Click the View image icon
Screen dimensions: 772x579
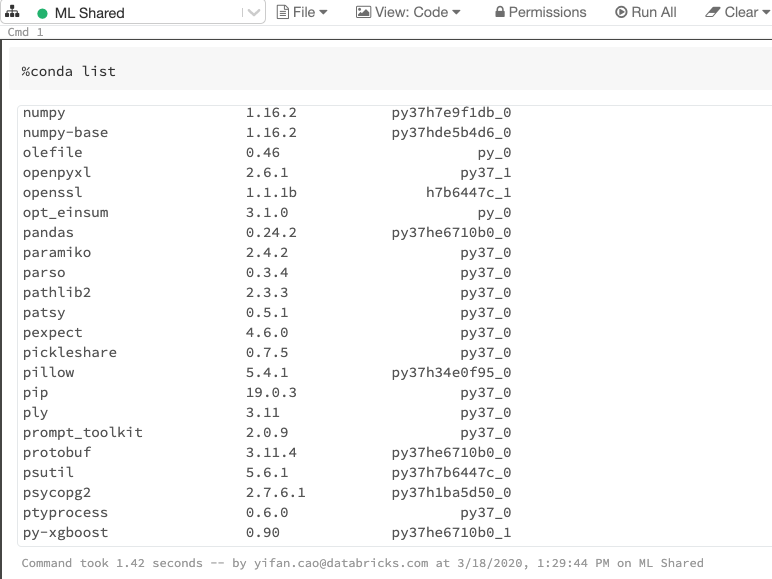pos(364,12)
